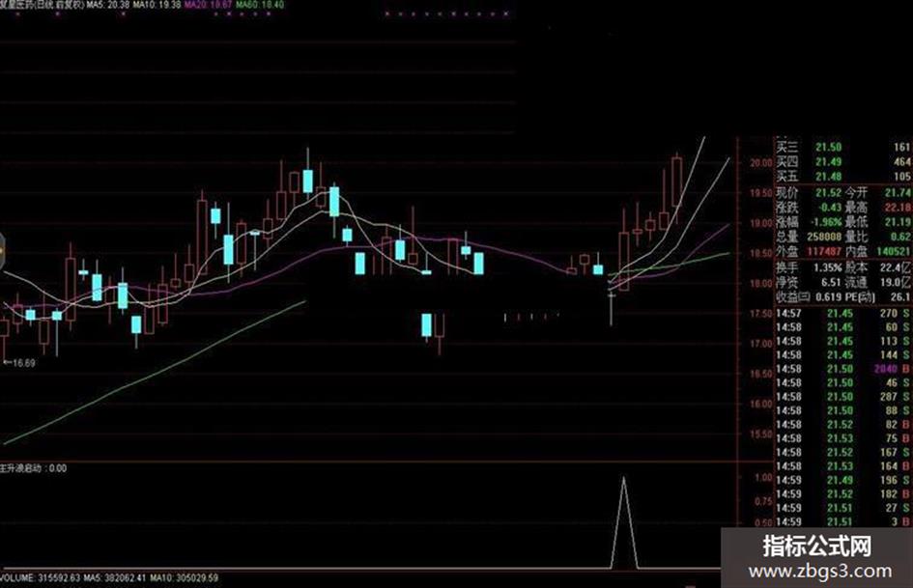Screen dimensions: 913x588
Task: Click the 20.00 price axis label
Action: 760,162
